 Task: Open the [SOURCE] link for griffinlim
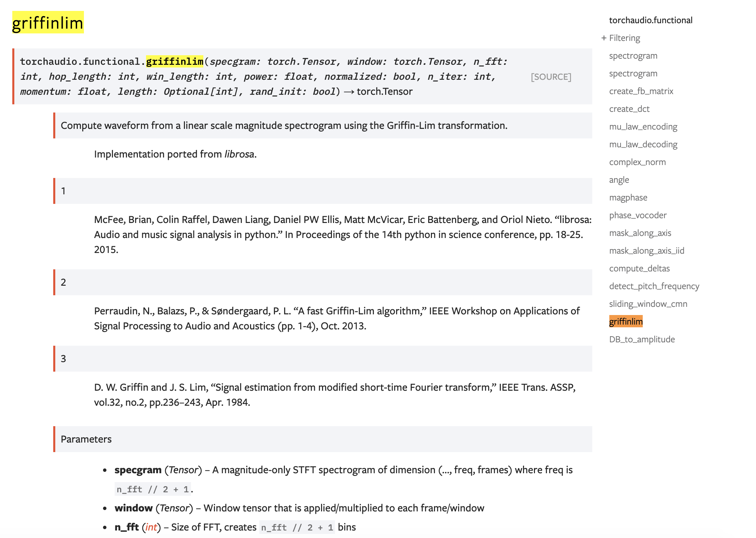(x=551, y=76)
